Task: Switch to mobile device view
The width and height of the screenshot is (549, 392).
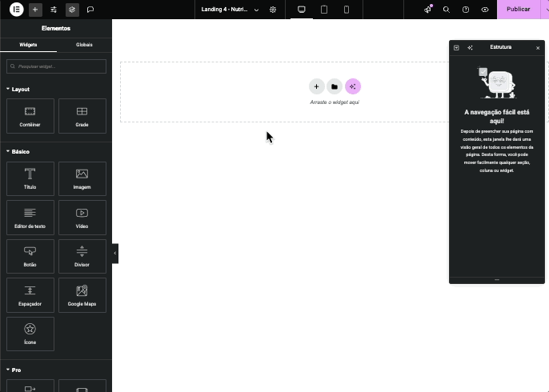Action: 347,10
